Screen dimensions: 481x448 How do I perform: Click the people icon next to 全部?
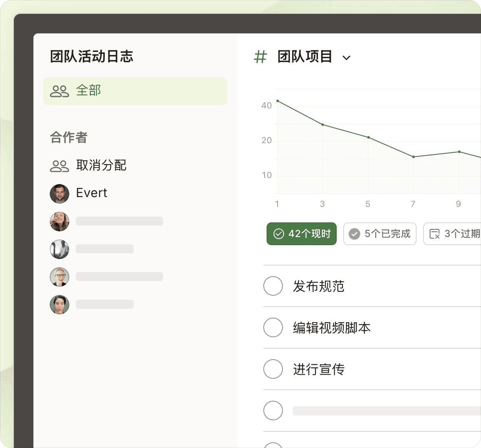tap(60, 91)
